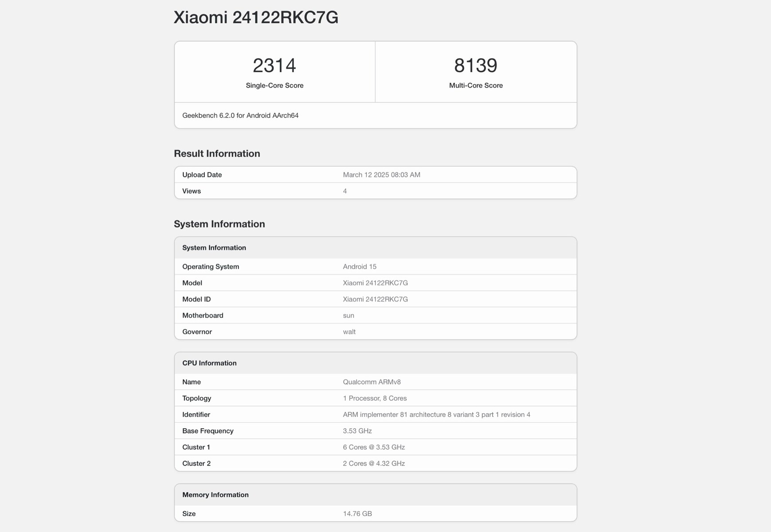Click the "Multi-Core Score" label
771x532 pixels.
(x=476, y=86)
